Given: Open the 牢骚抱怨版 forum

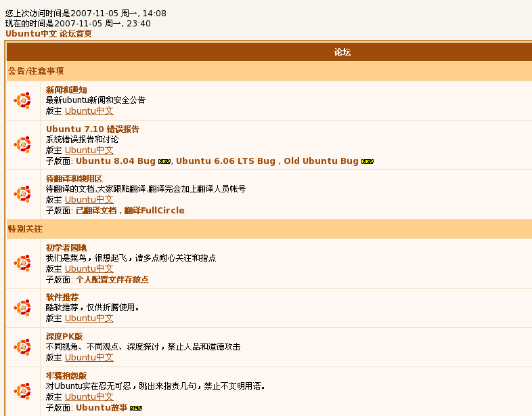Looking at the screenshot, I should [66, 375].
